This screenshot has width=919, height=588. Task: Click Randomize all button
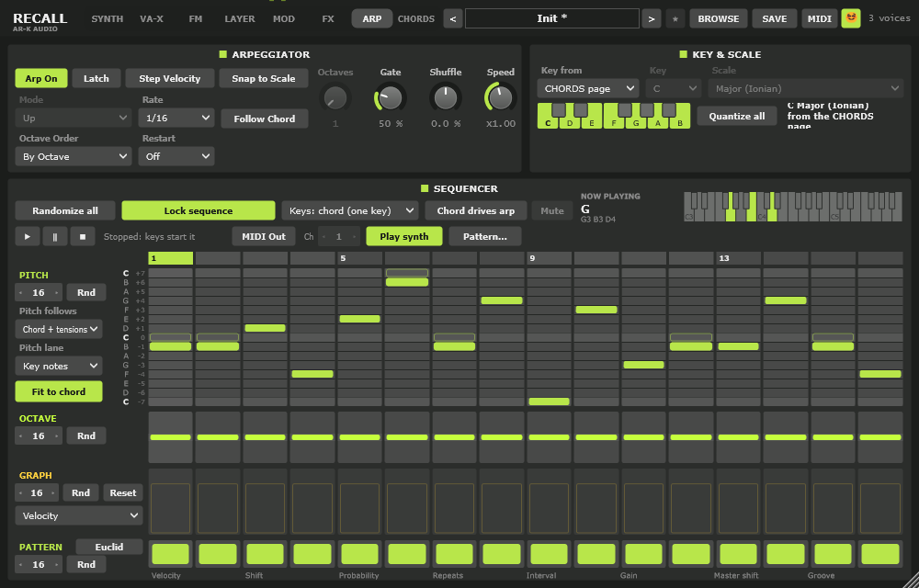[x=65, y=210]
